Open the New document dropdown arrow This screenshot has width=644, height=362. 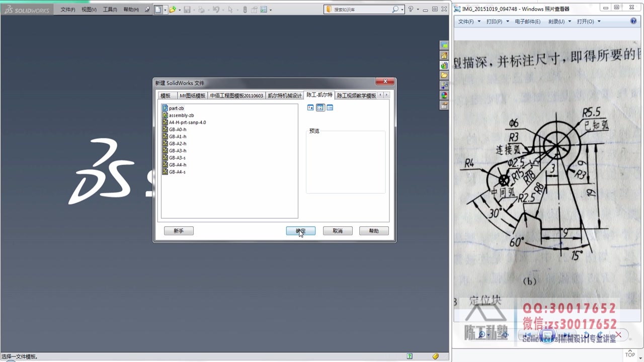point(165,10)
